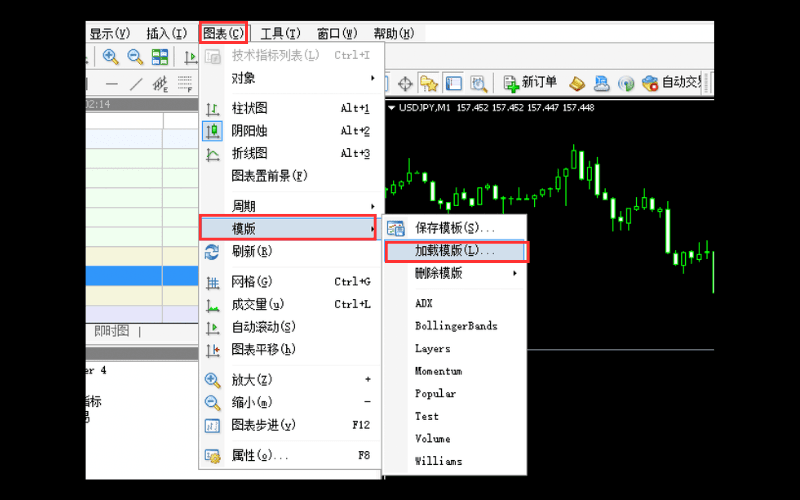Toggle 图表置前景(F) chart on foreground
The width and height of the screenshot is (800, 500).
(291, 176)
